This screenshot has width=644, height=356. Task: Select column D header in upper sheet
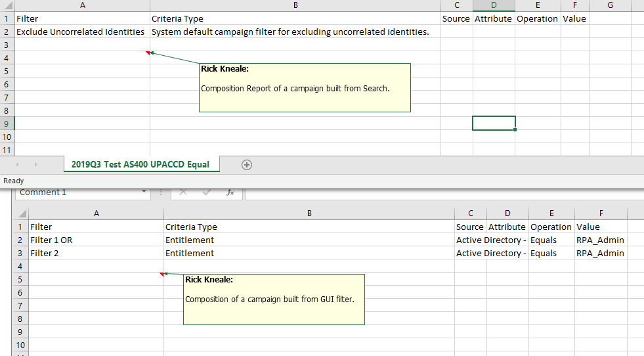[494, 5]
